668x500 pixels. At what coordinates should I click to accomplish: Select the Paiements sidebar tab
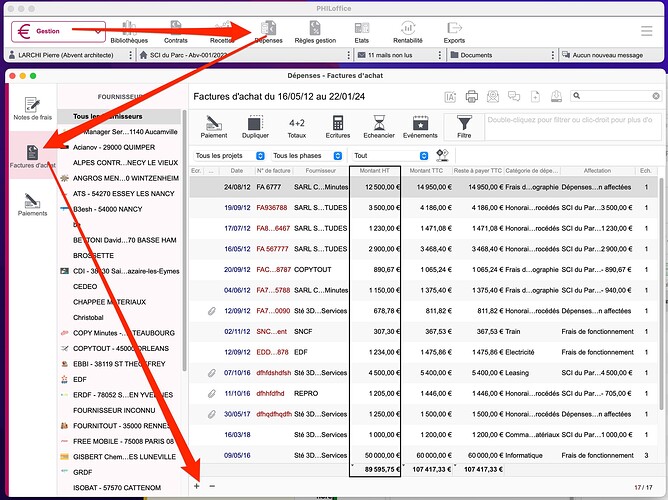point(32,205)
